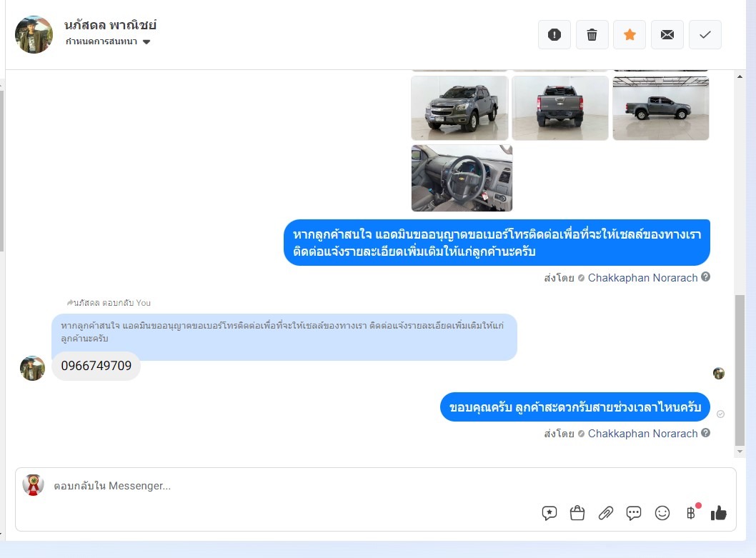Click small seen-by avatar at right
The height and width of the screenshot is (558, 756).
(718, 373)
